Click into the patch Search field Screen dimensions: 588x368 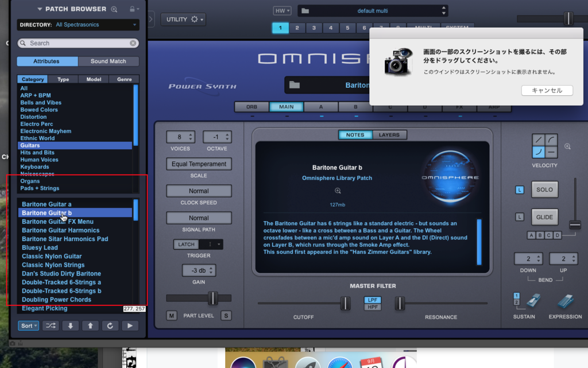pyautogui.click(x=78, y=43)
